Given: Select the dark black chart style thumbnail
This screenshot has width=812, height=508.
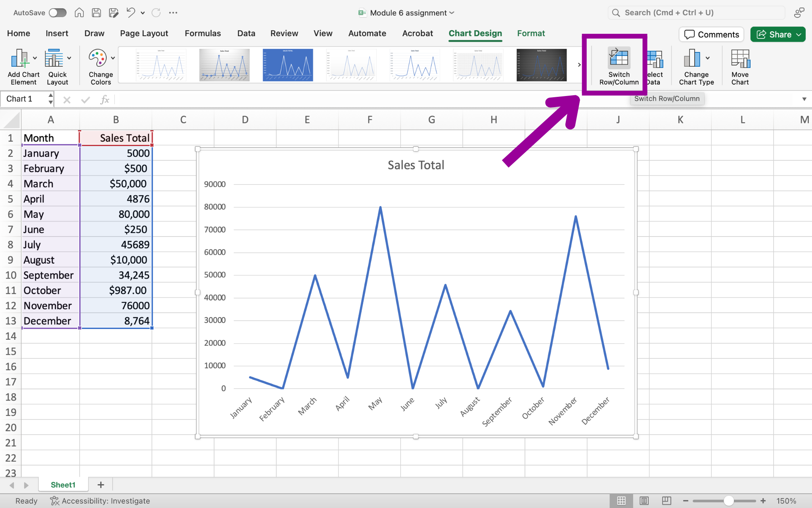Looking at the screenshot, I should (x=542, y=65).
